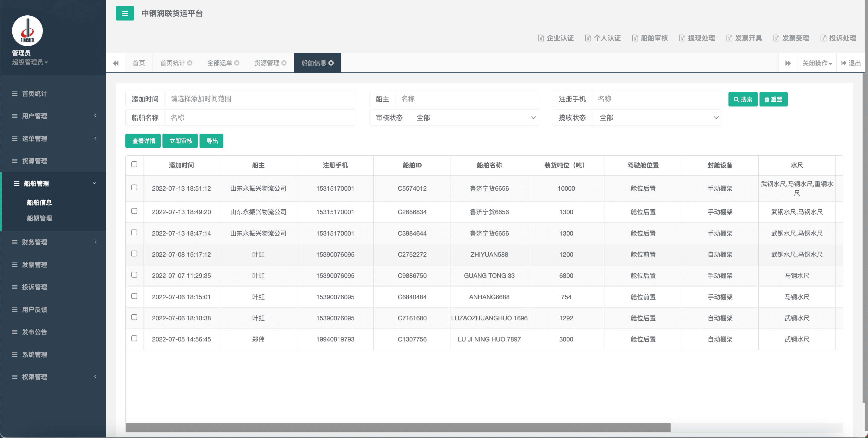868x438 pixels.
Task: Open 船舶审核 shortcut in top bar
Action: [x=650, y=38]
